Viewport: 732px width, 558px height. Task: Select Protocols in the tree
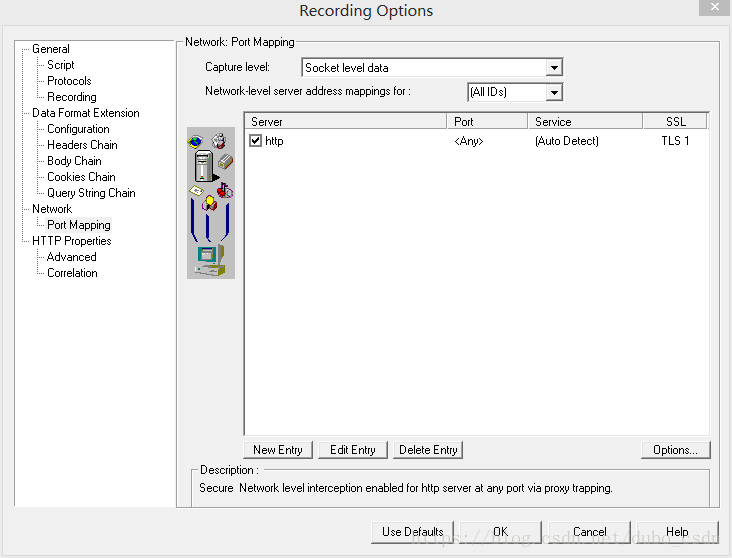(x=69, y=81)
